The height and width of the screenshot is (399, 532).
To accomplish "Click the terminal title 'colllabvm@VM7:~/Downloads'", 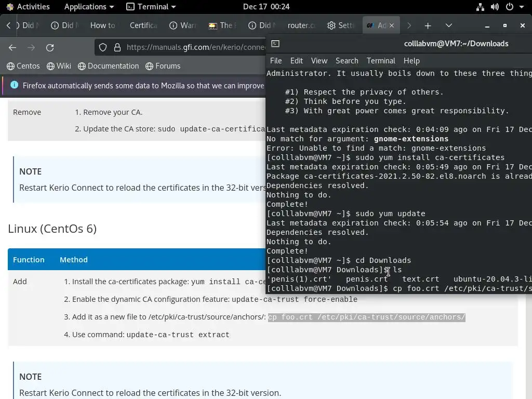I will (x=456, y=44).
